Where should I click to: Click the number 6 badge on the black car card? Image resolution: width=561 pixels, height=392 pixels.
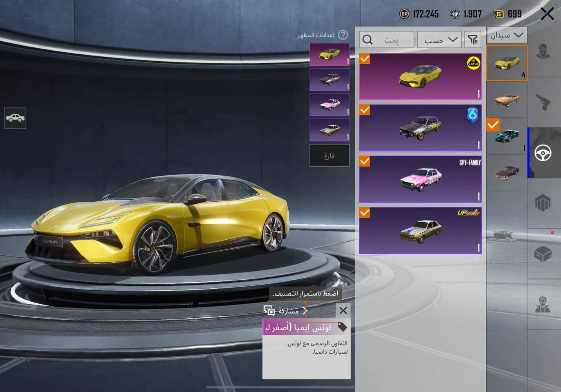pyautogui.click(x=472, y=115)
